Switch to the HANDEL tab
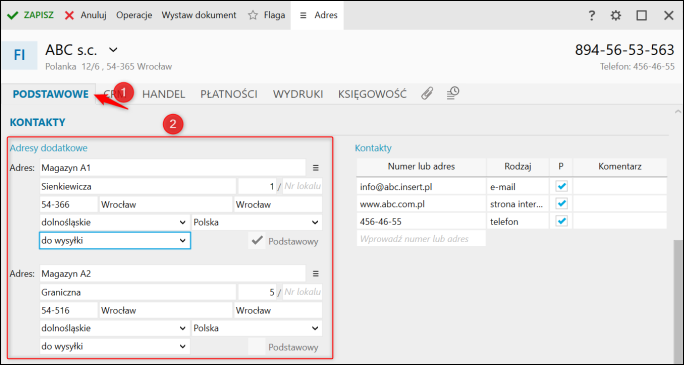Viewport: 684px width, 365px height. click(x=164, y=94)
